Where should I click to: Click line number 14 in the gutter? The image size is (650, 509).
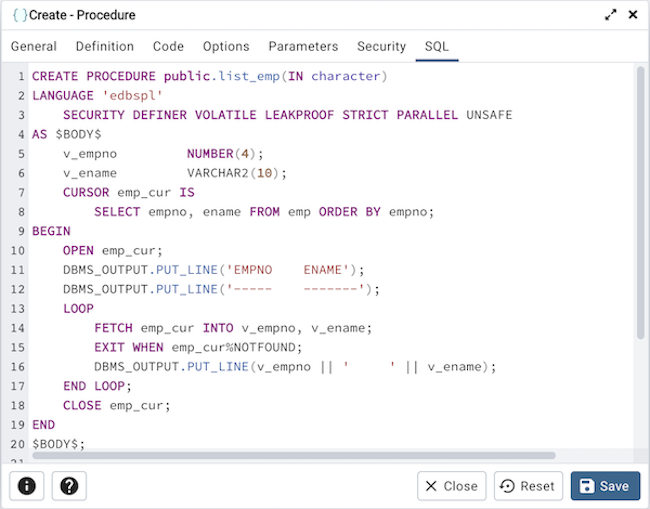17,328
